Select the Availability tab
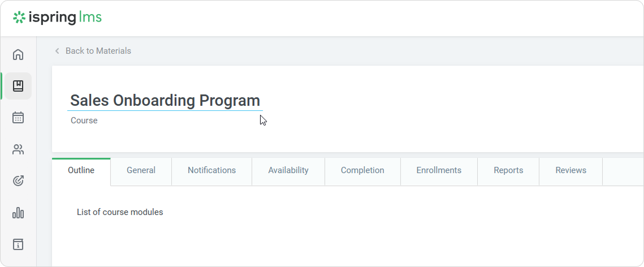Image resolution: width=644 pixels, height=267 pixels. (x=288, y=170)
